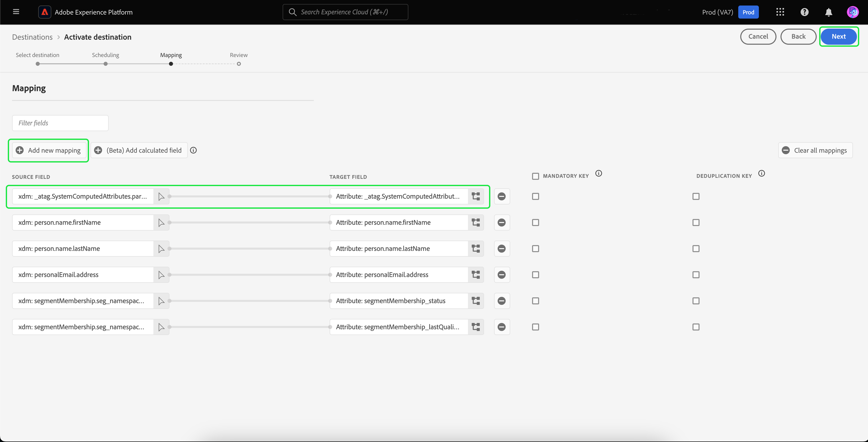Show info for Add calculated field

click(x=193, y=150)
